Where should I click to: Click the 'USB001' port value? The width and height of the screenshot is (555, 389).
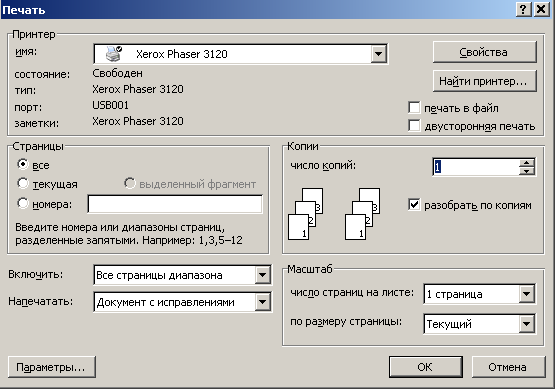click(110, 105)
